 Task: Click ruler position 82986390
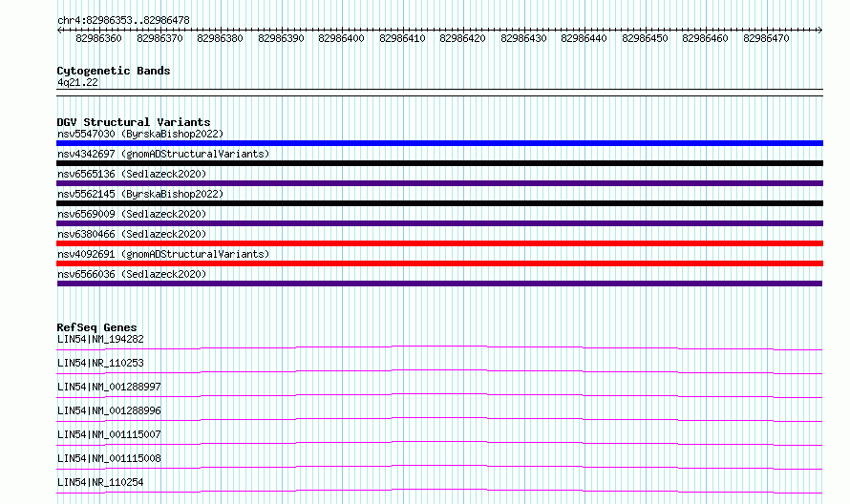281,38
